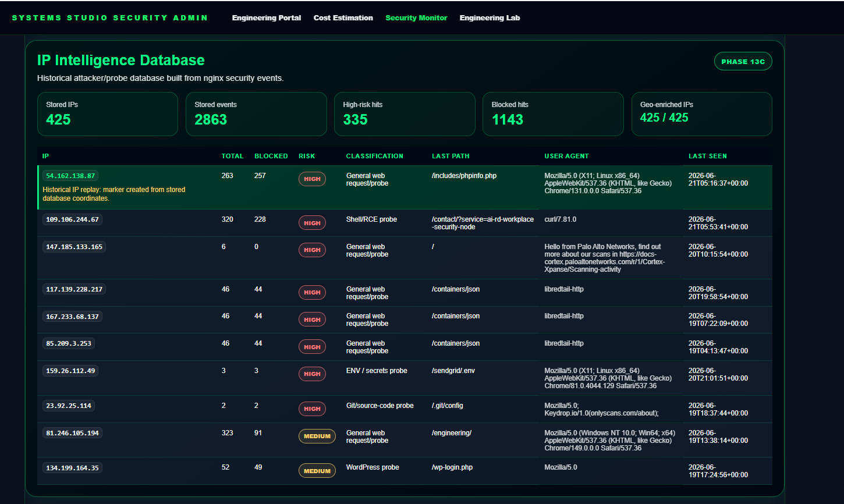Click the /sendgrid/.env path

(453, 371)
